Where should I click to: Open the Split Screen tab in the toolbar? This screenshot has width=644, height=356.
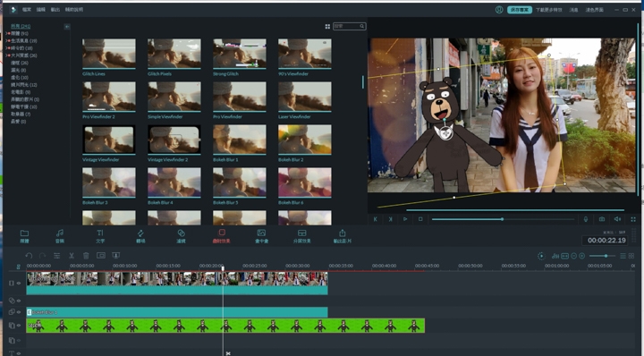coord(302,236)
